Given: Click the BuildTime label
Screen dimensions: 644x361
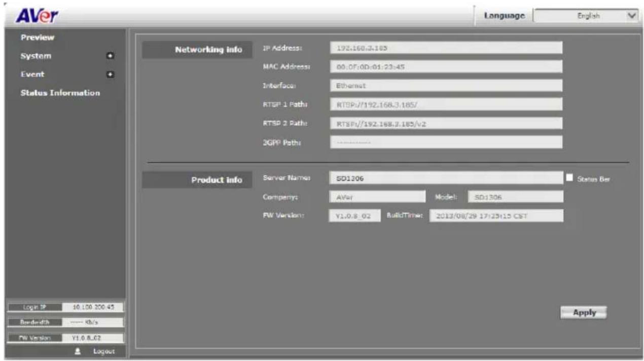Looking at the screenshot, I should [405, 216].
